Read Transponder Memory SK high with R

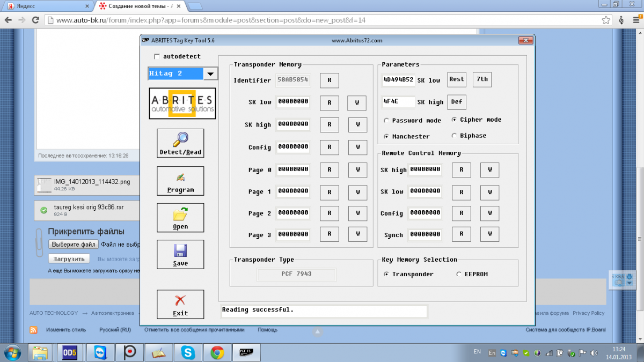click(x=330, y=125)
